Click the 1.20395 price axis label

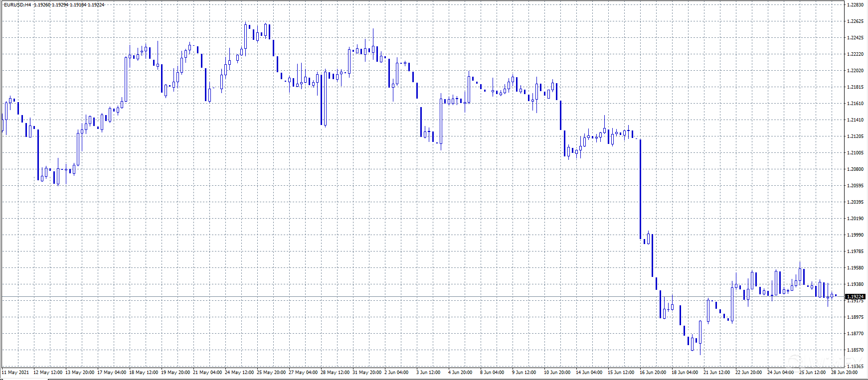[x=855, y=202]
